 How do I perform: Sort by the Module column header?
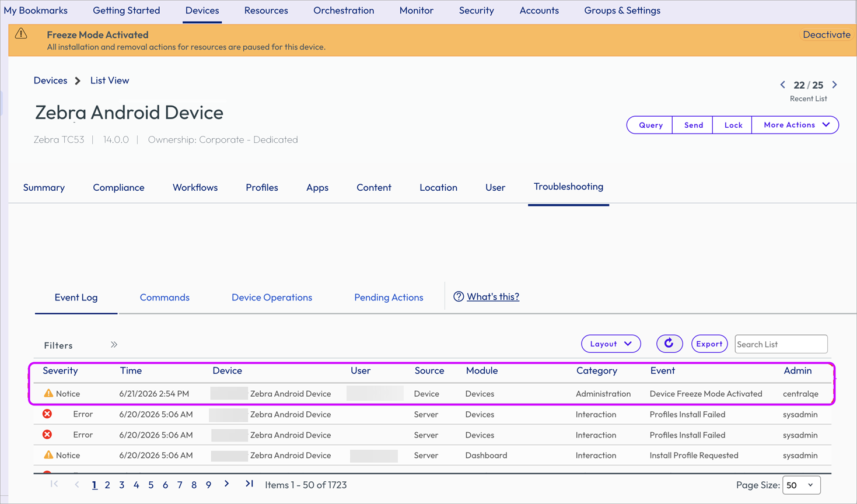coord(481,370)
